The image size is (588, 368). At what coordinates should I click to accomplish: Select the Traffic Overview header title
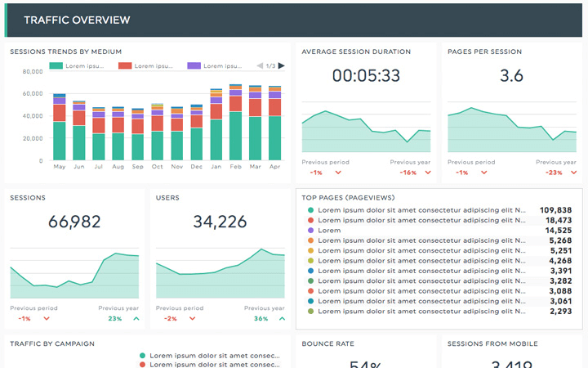click(x=77, y=20)
